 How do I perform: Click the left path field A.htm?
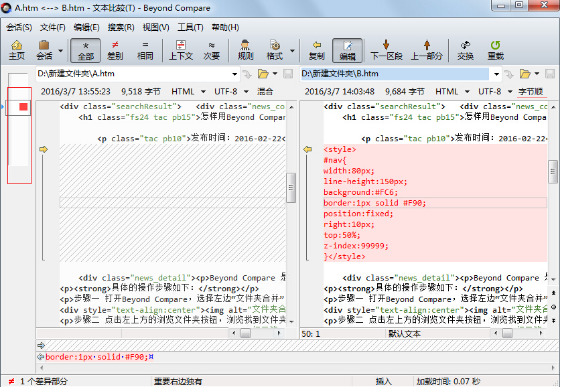point(133,74)
